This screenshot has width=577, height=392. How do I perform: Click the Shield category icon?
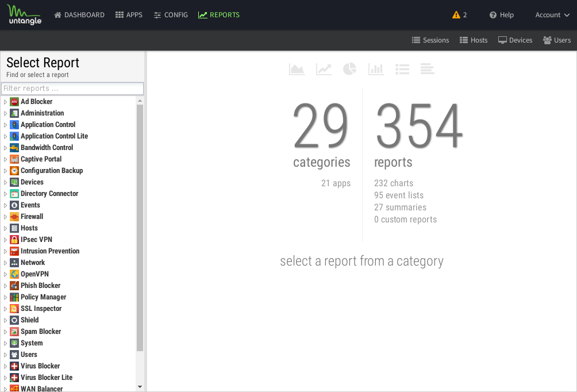[x=14, y=320]
